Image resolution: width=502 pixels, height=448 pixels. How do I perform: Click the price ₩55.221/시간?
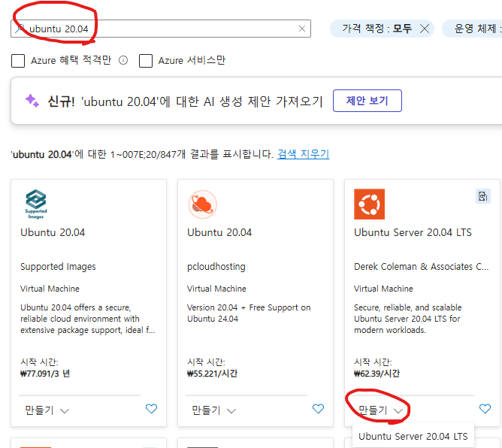[212, 374]
